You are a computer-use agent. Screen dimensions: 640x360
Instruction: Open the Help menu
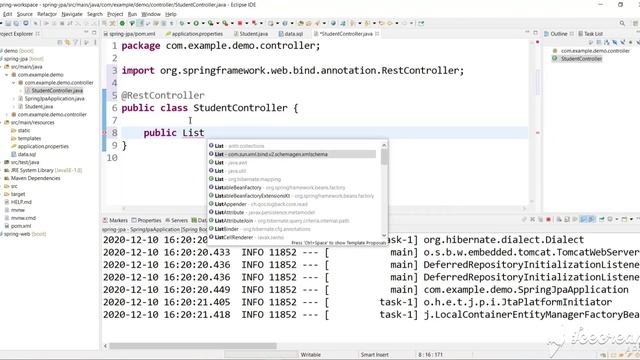pyautogui.click(x=171, y=14)
